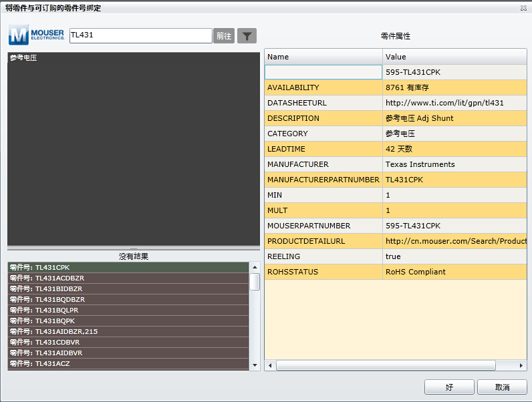Click the results list vertical scrollbar thumb
Screen dimensions: 532x402
255,282
